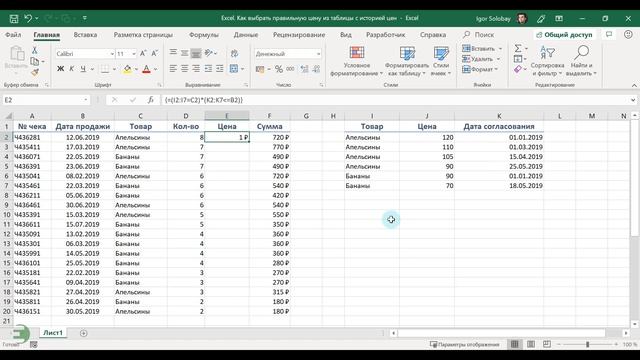The width and height of the screenshot is (640, 360).
Task: Open Format as Table (Форматировать как таблицу)
Action: pos(407,61)
